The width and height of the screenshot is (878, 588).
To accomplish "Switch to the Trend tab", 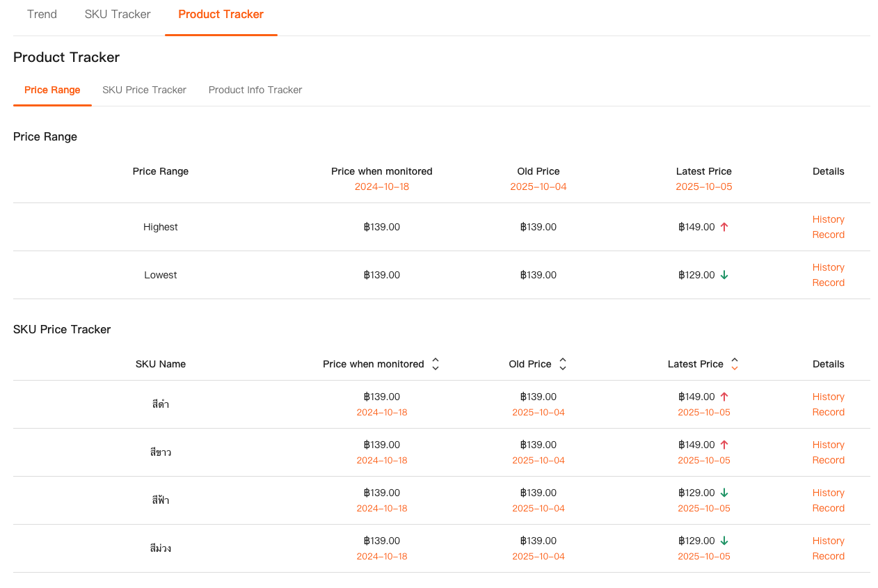I will point(42,14).
